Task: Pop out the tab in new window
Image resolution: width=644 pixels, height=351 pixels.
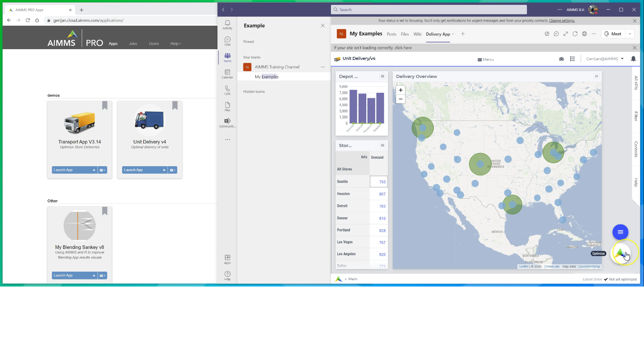Action: [x=547, y=34]
